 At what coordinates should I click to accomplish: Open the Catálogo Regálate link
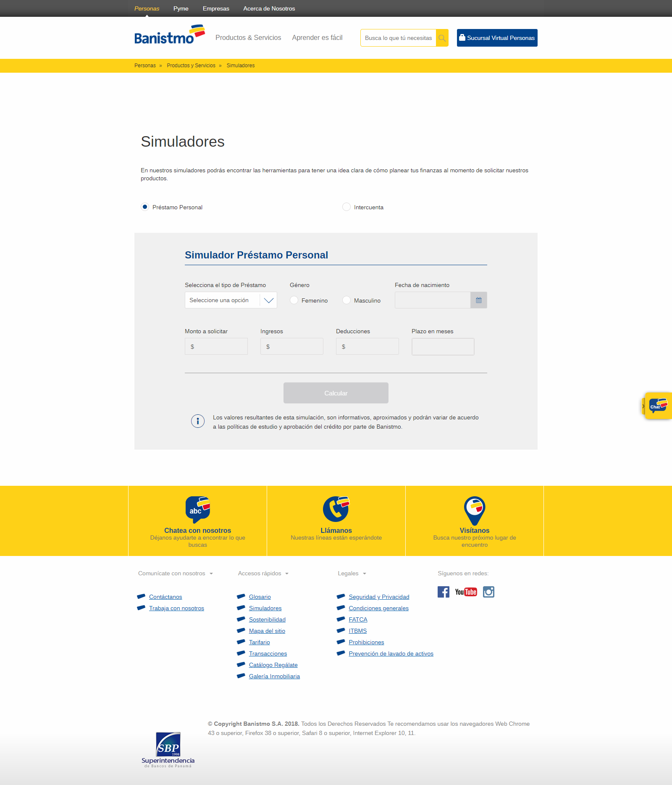tap(273, 665)
